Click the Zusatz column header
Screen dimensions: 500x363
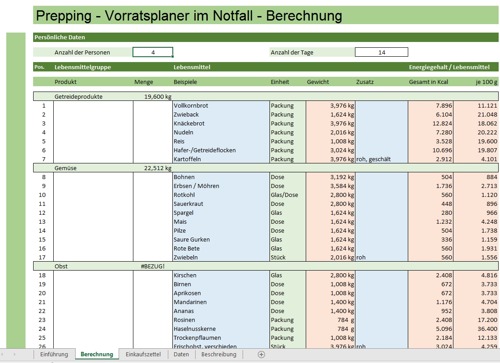[x=365, y=82]
